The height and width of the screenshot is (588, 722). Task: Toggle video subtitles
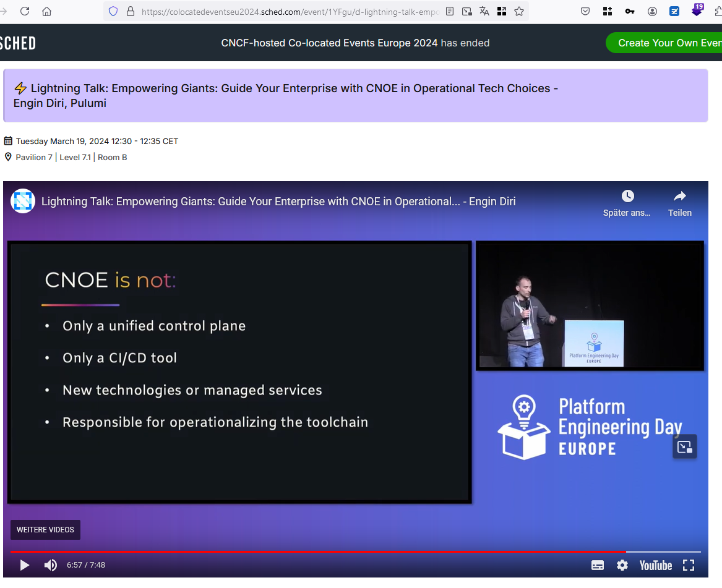point(597,565)
